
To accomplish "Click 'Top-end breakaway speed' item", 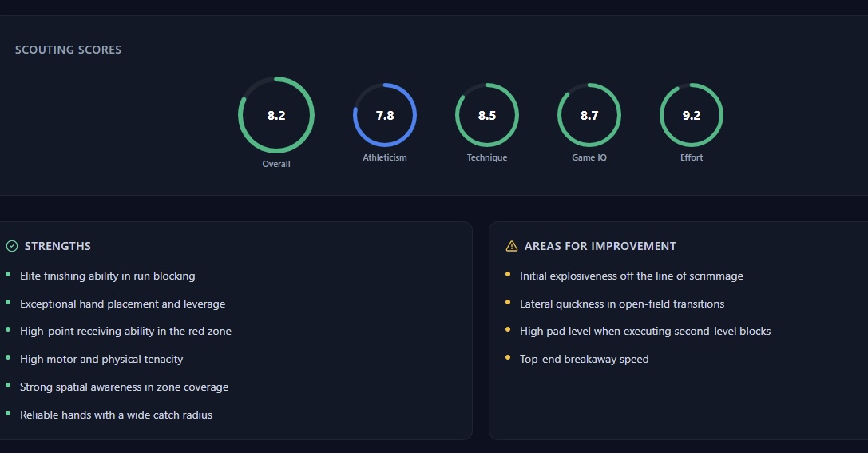I will pyautogui.click(x=584, y=359).
